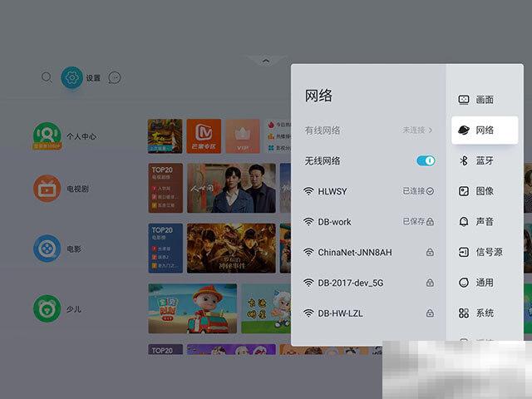The height and width of the screenshot is (399, 532).
Task: Switch to the 图像 settings tab
Action: [485, 191]
